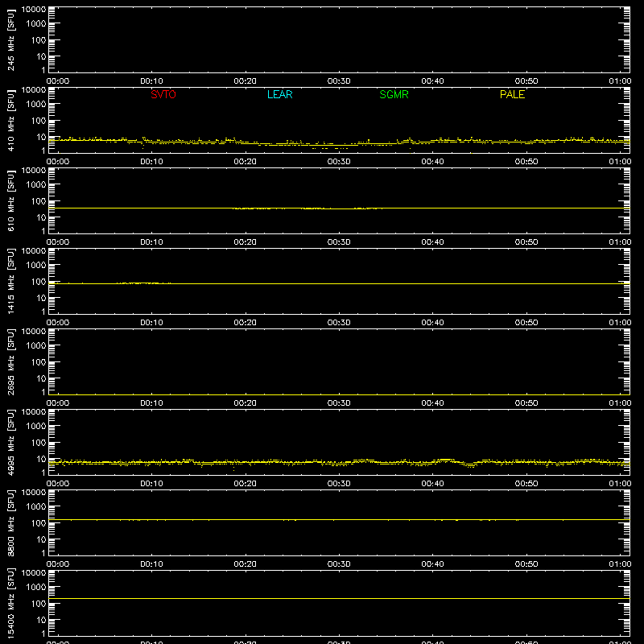The image size is (644, 644).
Task: Select the 245 MHz [SFU] axis label
Action: click(x=10, y=39)
